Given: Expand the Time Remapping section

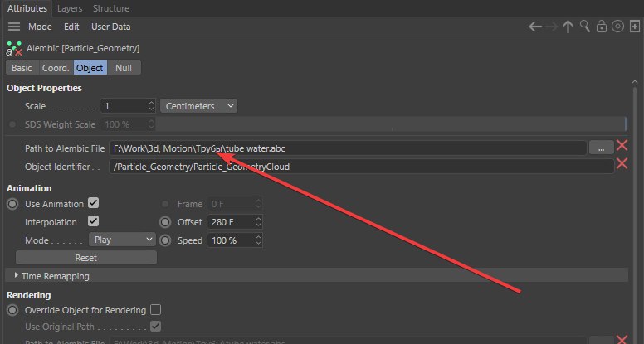Looking at the screenshot, I should 16,275.
